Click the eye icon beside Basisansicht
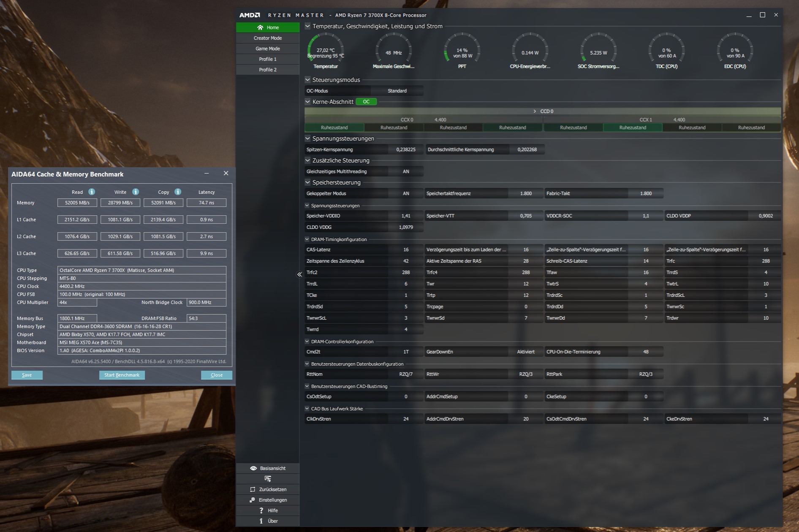 [253, 468]
